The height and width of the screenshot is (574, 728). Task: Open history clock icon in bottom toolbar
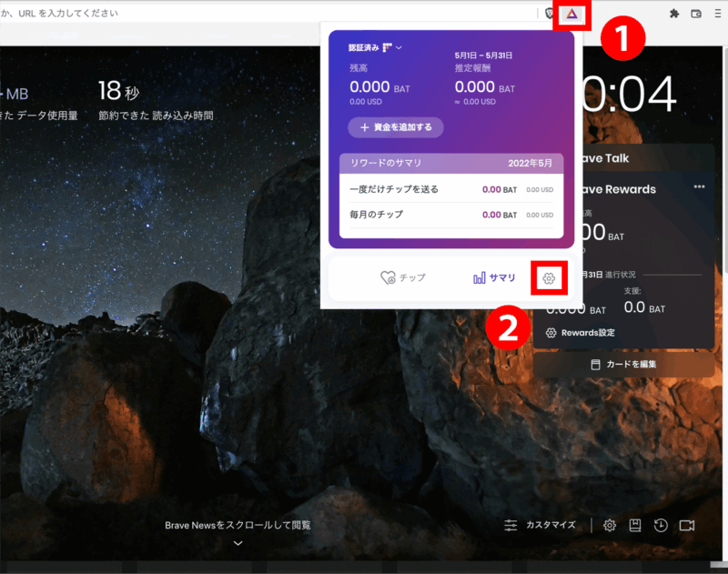click(661, 525)
